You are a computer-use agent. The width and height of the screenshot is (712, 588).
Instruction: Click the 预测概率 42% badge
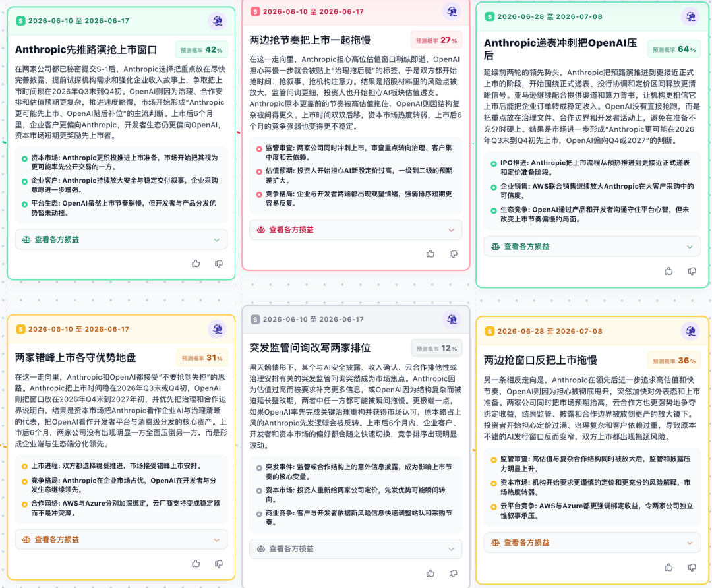[202, 50]
